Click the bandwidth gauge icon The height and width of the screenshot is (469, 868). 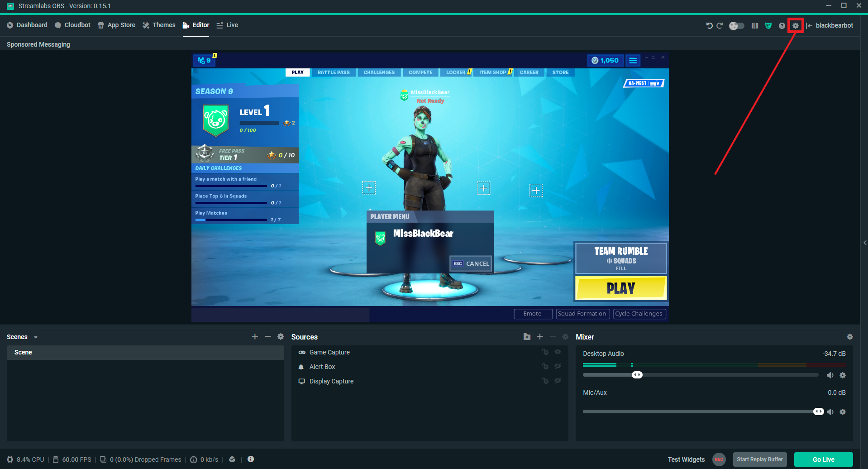(x=194, y=459)
